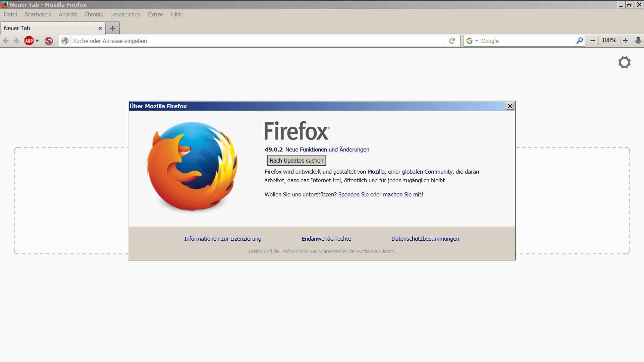Viewport: 644px width, 362px height.
Task: Open the Lesezeichen menu
Action: (x=125, y=14)
